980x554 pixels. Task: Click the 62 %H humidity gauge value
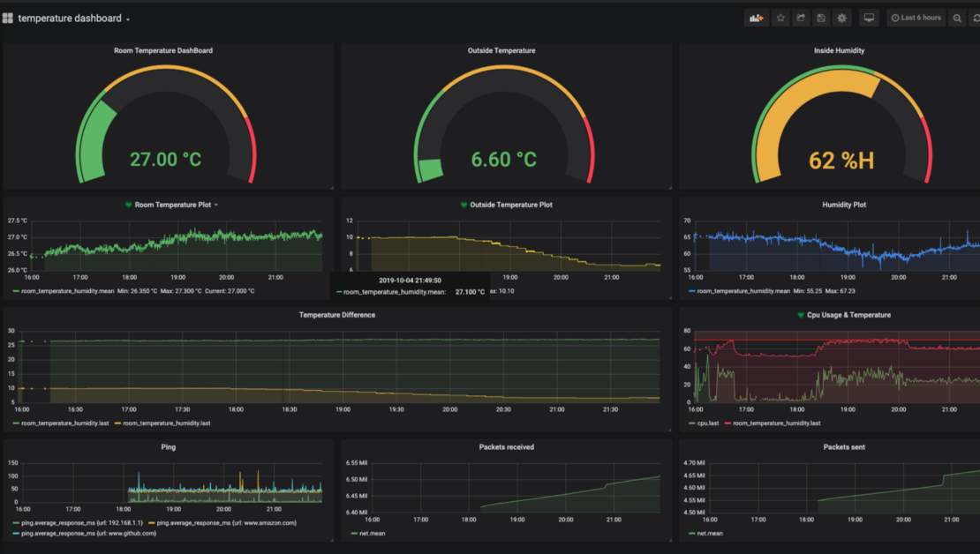pos(841,161)
